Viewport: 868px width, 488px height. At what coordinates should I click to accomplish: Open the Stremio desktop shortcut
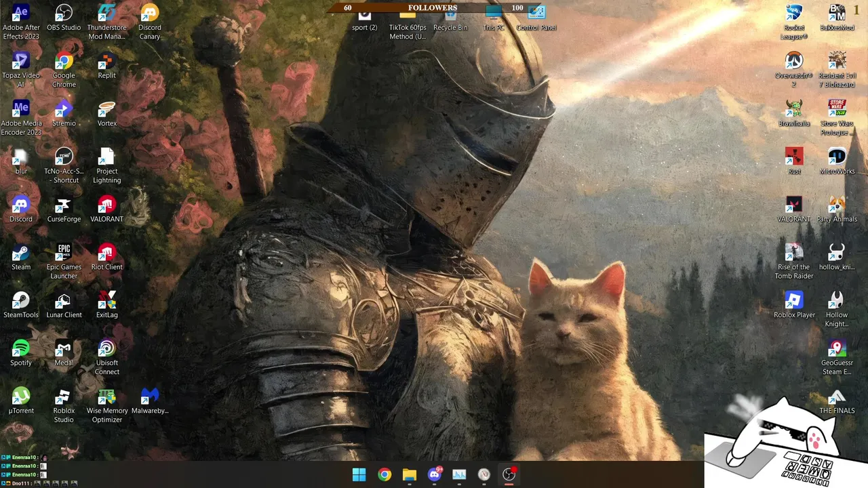(64, 113)
